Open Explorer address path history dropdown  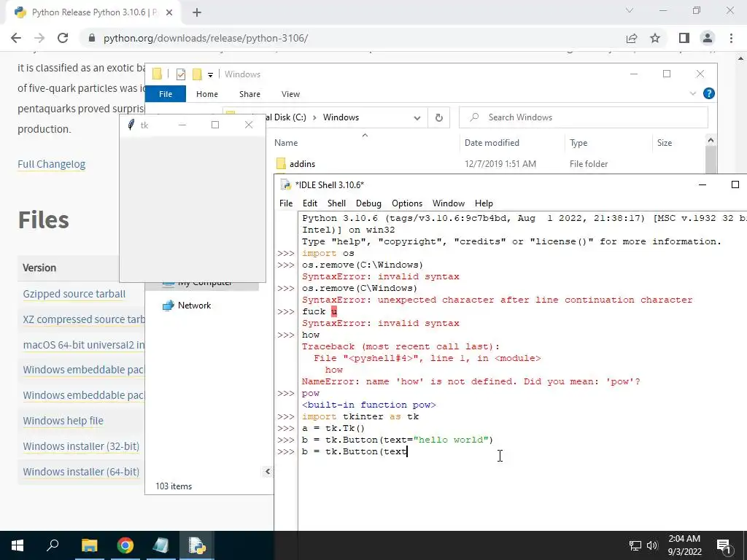pyautogui.click(x=417, y=117)
